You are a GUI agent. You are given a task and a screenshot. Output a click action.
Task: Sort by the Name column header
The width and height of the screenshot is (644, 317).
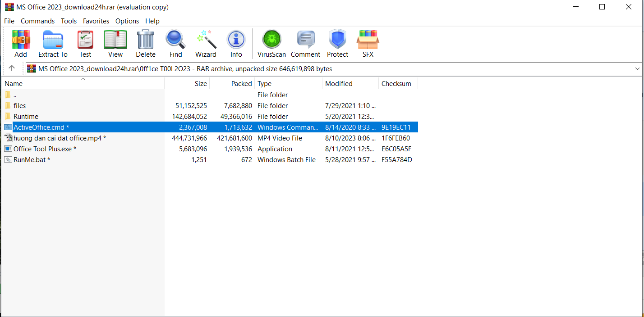(x=83, y=83)
